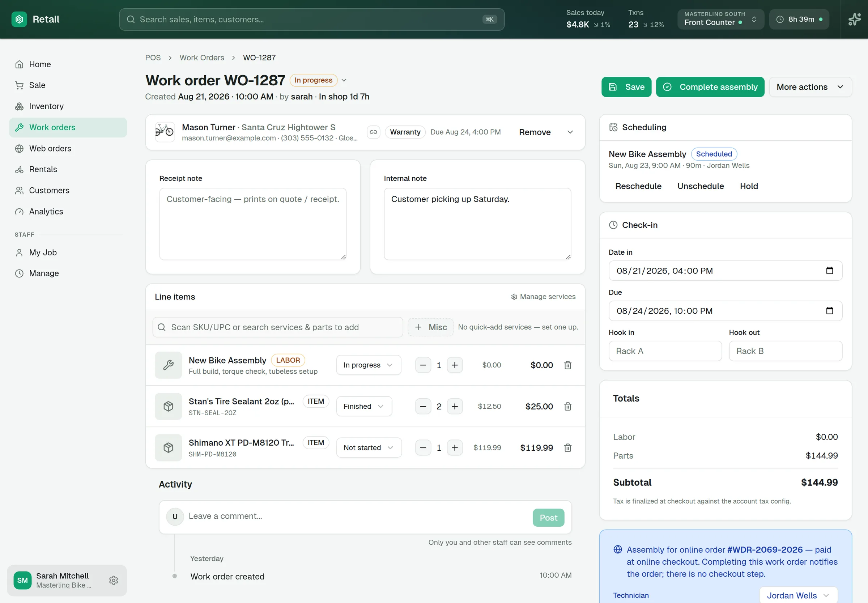Open Rentals in sidebar
Viewport: 868px width, 603px height.
[68, 169]
